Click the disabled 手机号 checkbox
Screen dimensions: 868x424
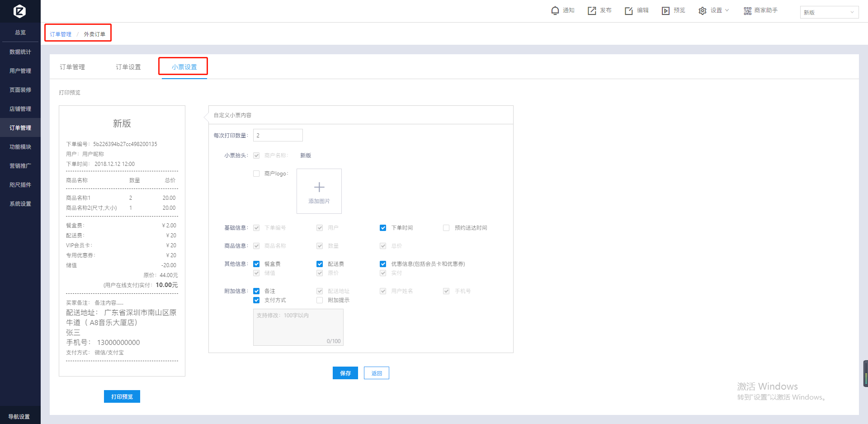coord(446,291)
